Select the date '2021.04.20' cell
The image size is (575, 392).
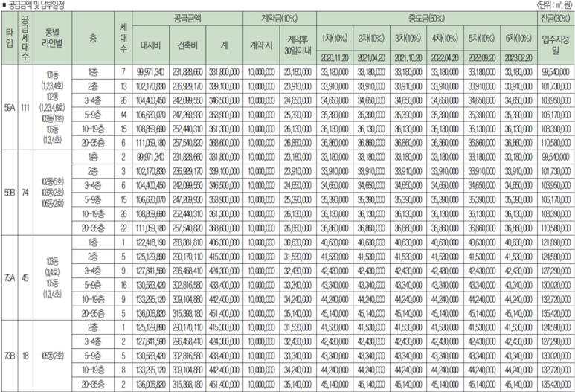pyautogui.click(x=371, y=58)
